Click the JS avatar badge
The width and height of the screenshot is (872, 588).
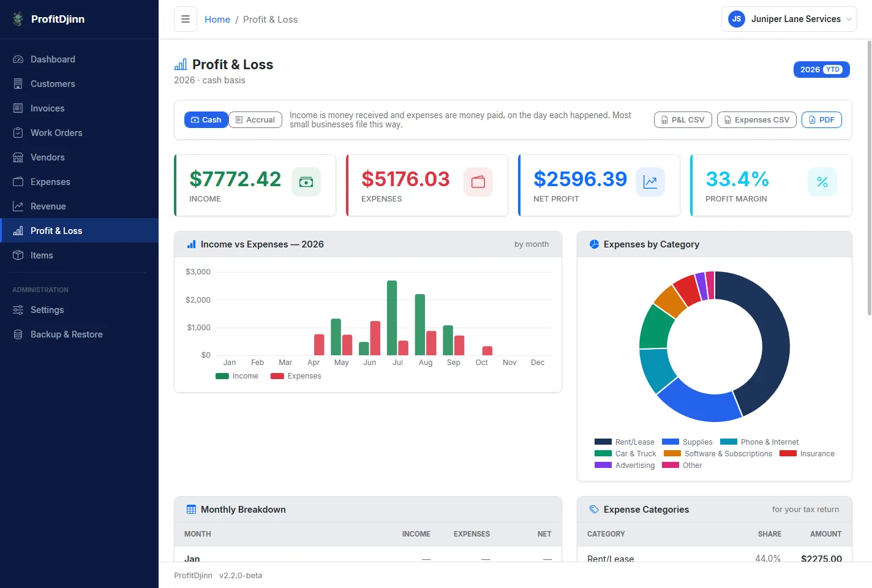pos(737,19)
